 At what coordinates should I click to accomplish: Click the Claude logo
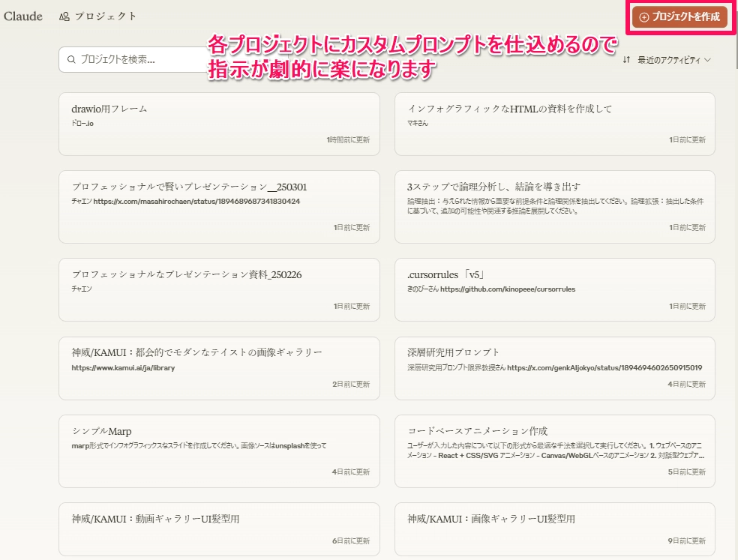23,16
